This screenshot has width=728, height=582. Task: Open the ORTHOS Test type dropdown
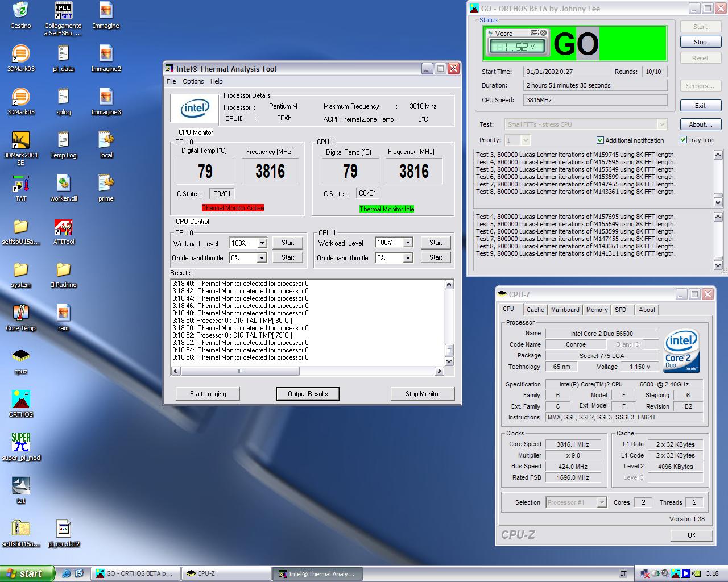(x=661, y=124)
